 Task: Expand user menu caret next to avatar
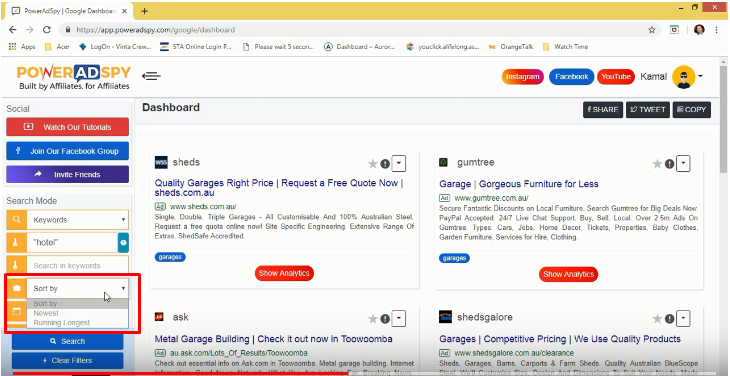click(x=700, y=76)
